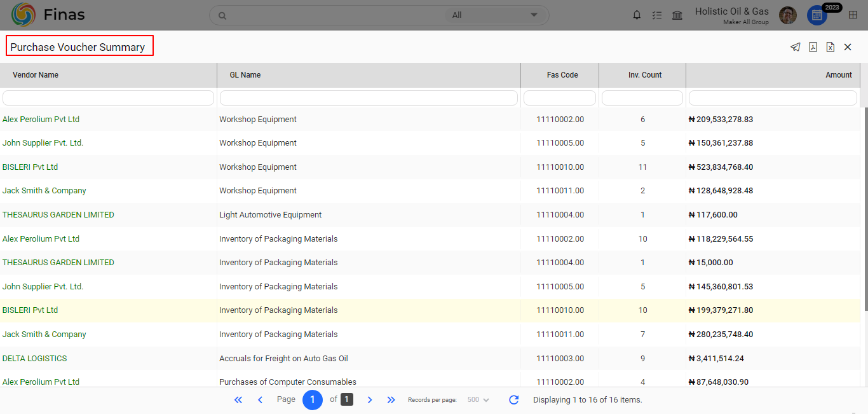Click the search magnifier icon
Screen dimensions: 868x414
click(222, 15)
